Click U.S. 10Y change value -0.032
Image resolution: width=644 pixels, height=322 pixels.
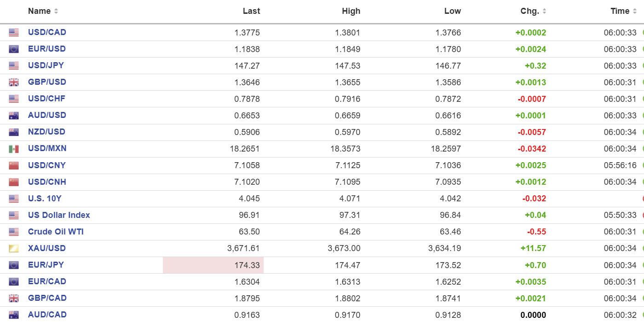[x=535, y=199]
